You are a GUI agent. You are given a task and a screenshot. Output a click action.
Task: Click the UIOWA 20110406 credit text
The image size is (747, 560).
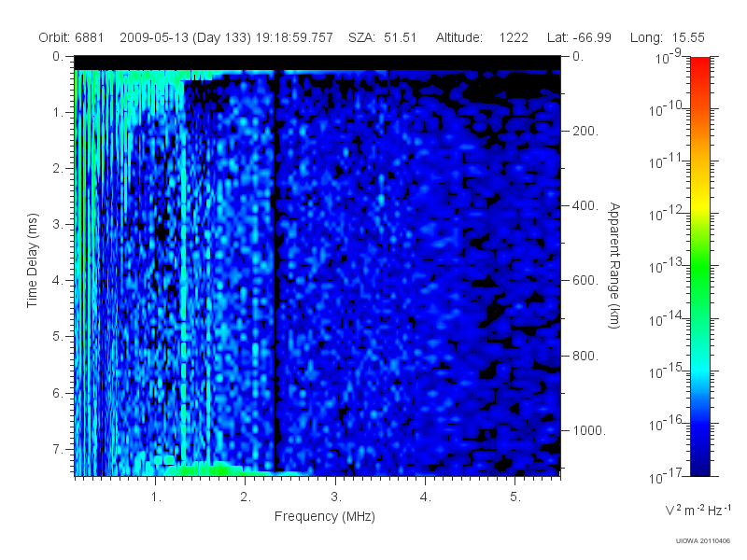point(702,541)
